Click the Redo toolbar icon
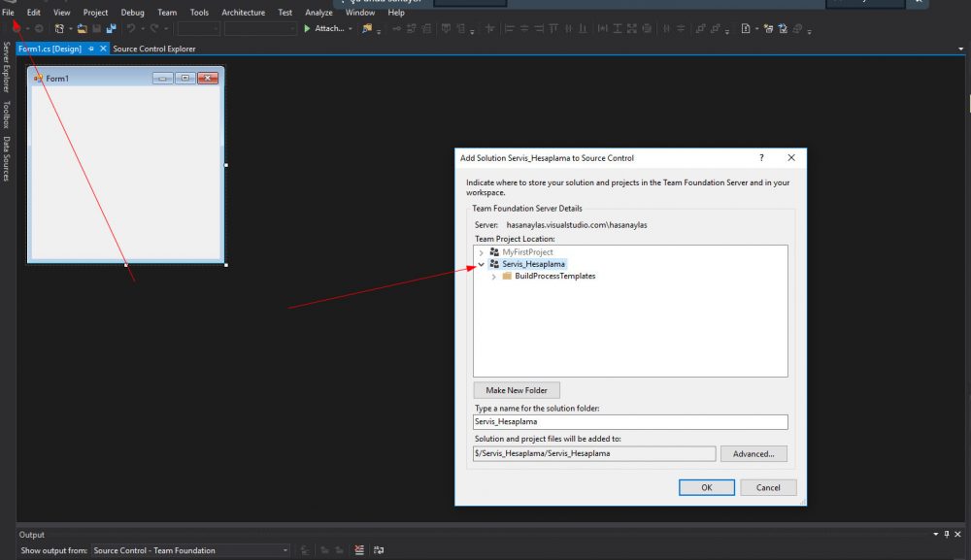Viewport: 971px width, 560px height. tap(154, 28)
